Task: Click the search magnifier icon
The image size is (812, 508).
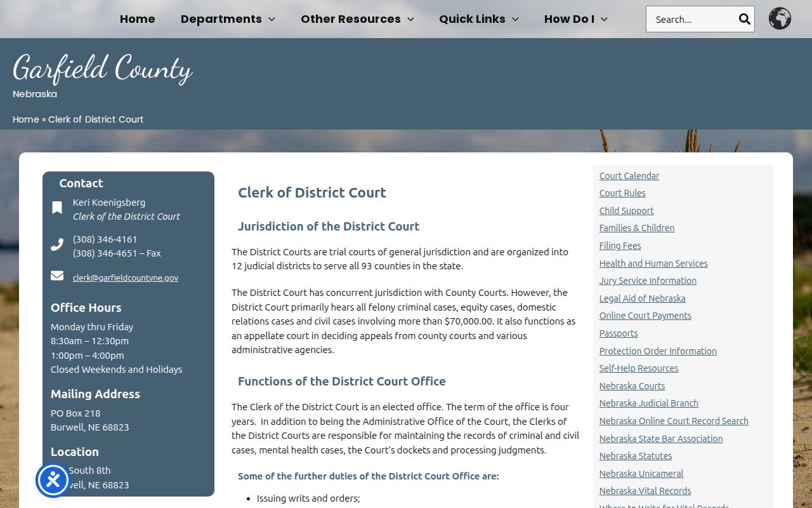Action: point(744,19)
